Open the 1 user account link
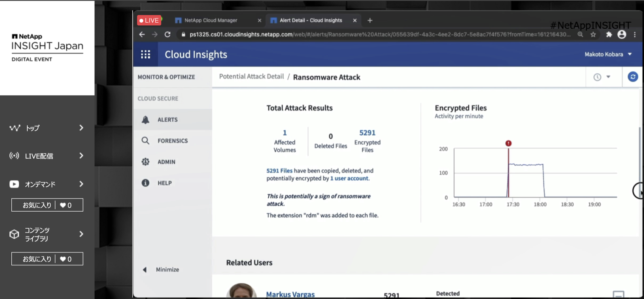The height and width of the screenshot is (299, 644). point(349,178)
